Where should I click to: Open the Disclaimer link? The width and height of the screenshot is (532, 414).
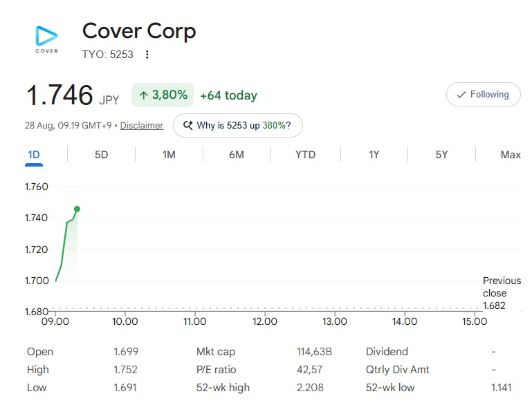coord(142,126)
